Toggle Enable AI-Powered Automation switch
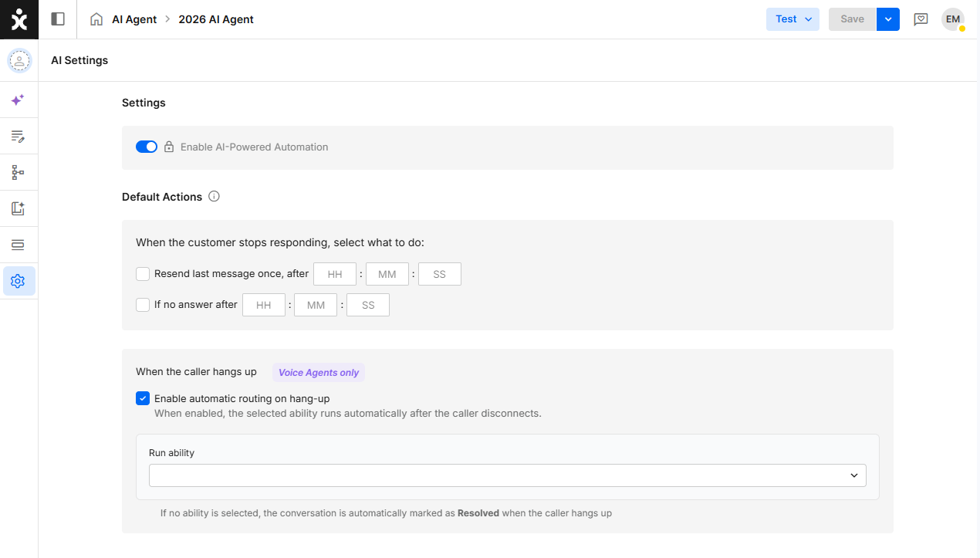980x558 pixels. click(x=147, y=147)
